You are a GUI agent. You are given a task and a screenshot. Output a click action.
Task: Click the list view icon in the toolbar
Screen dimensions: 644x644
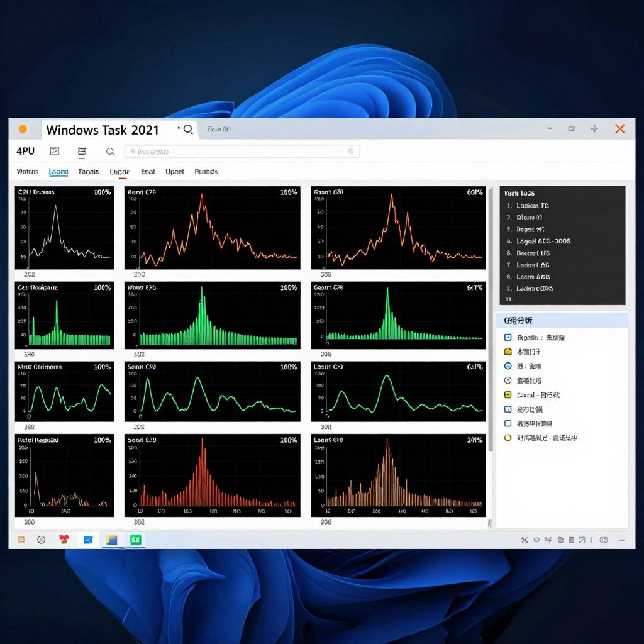[x=82, y=151]
